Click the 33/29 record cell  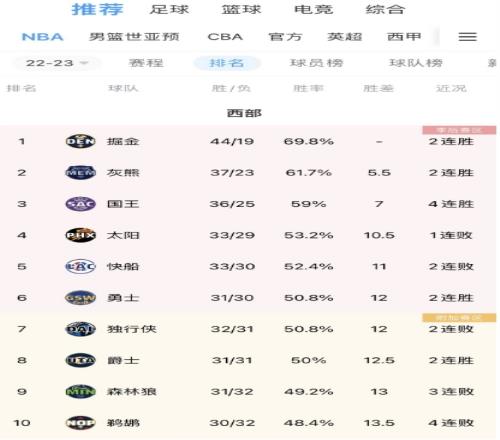(232, 235)
